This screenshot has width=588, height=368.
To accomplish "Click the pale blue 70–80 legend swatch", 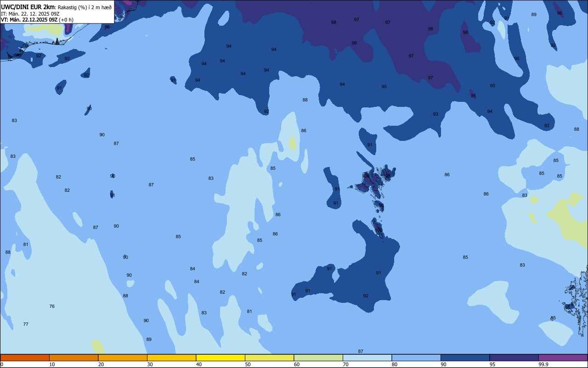I will click(x=367, y=357).
